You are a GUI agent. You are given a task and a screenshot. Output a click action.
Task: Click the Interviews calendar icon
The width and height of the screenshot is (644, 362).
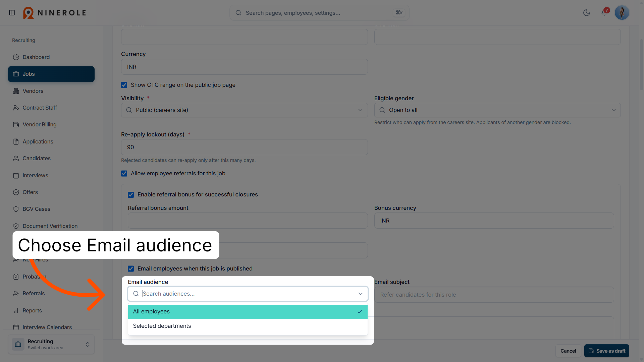point(16,175)
